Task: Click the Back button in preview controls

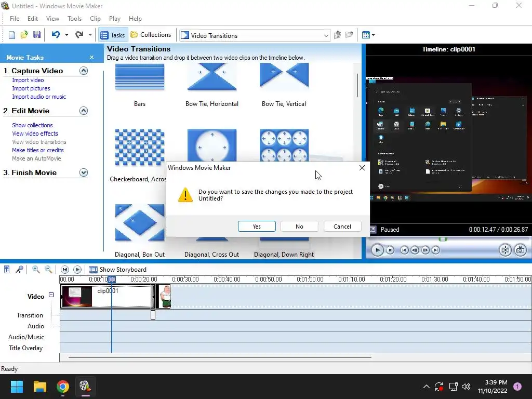Action: 404,250
